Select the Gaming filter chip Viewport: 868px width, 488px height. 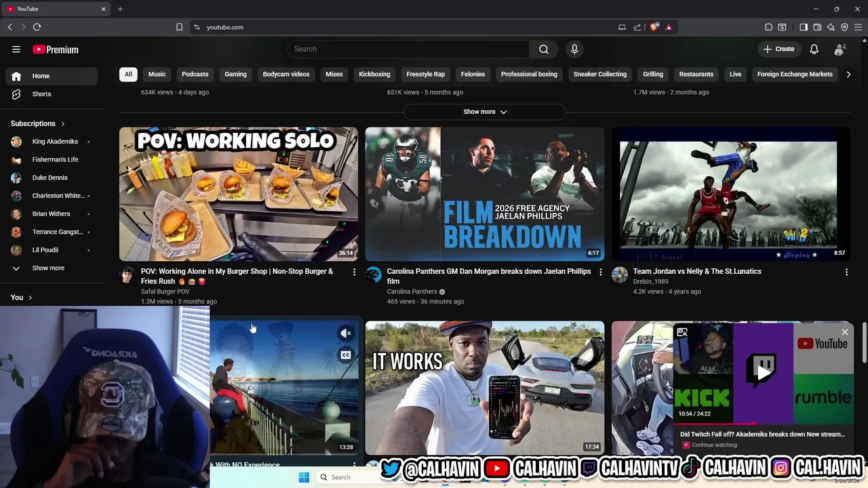click(236, 74)
